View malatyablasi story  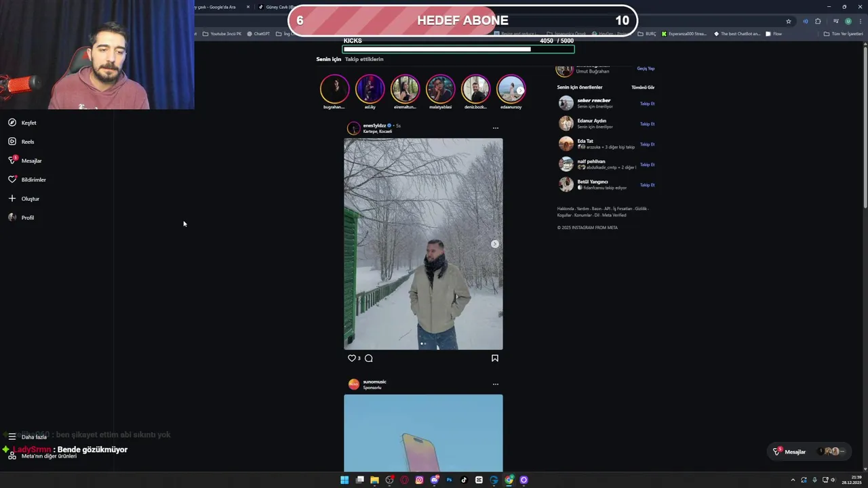tap(440, 89)
